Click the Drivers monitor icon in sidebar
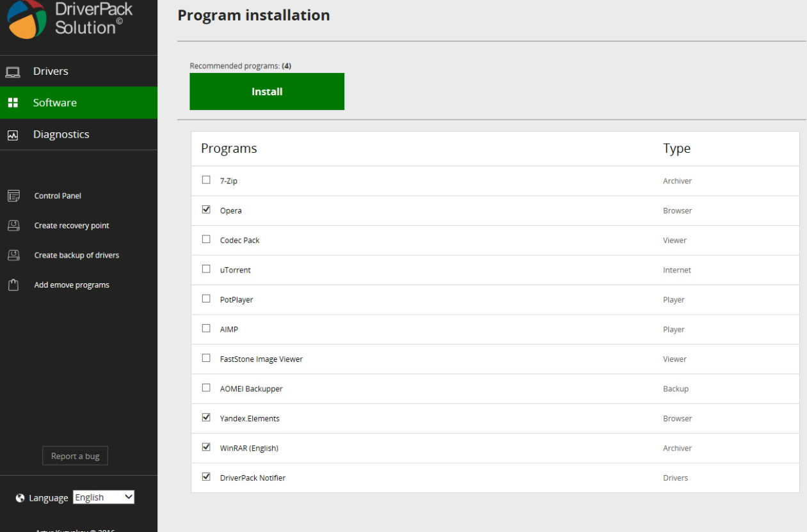The height and width of the screenshot is (532, 807). point(14,71)
